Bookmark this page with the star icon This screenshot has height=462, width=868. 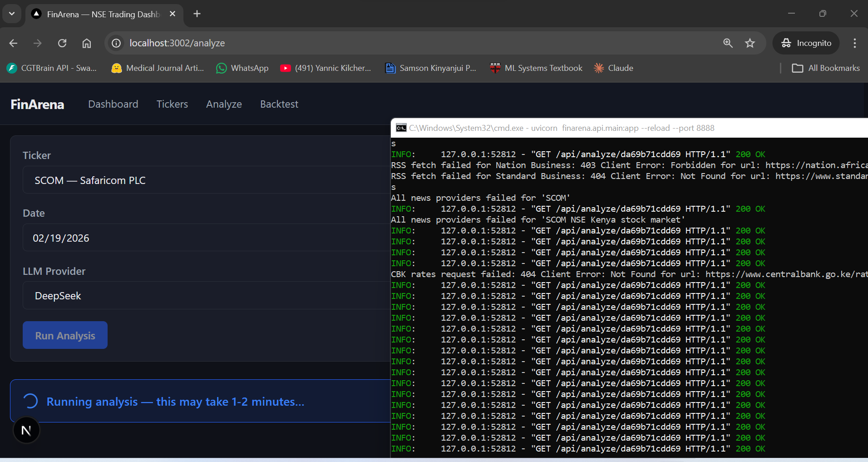750,43
